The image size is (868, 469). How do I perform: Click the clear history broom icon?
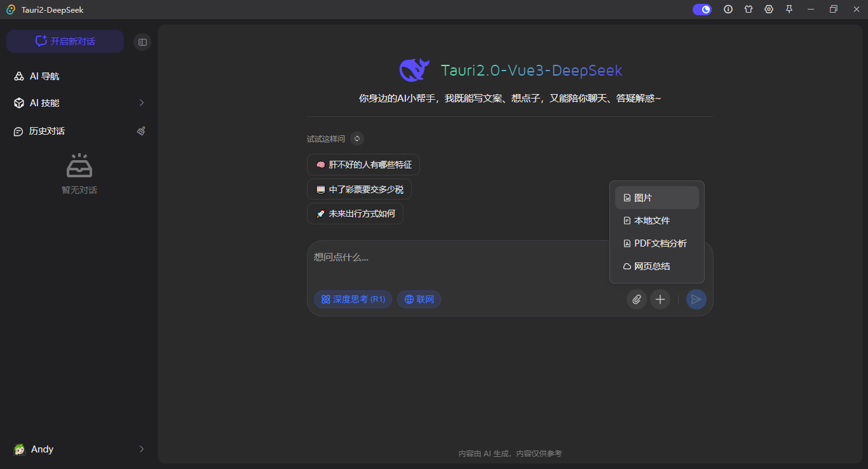pos(141,131)
